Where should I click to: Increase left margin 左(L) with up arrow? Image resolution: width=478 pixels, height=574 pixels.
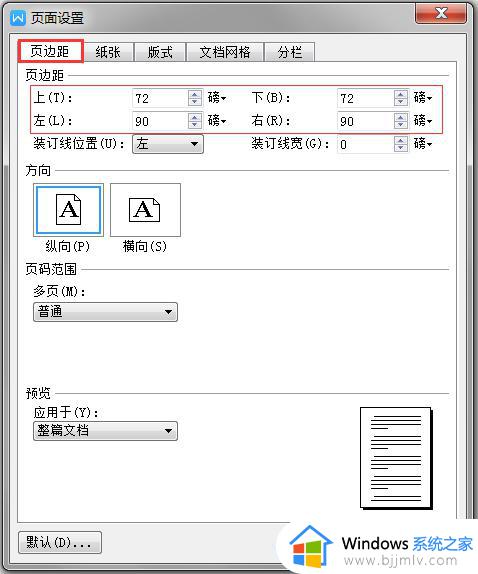(195, 117)
